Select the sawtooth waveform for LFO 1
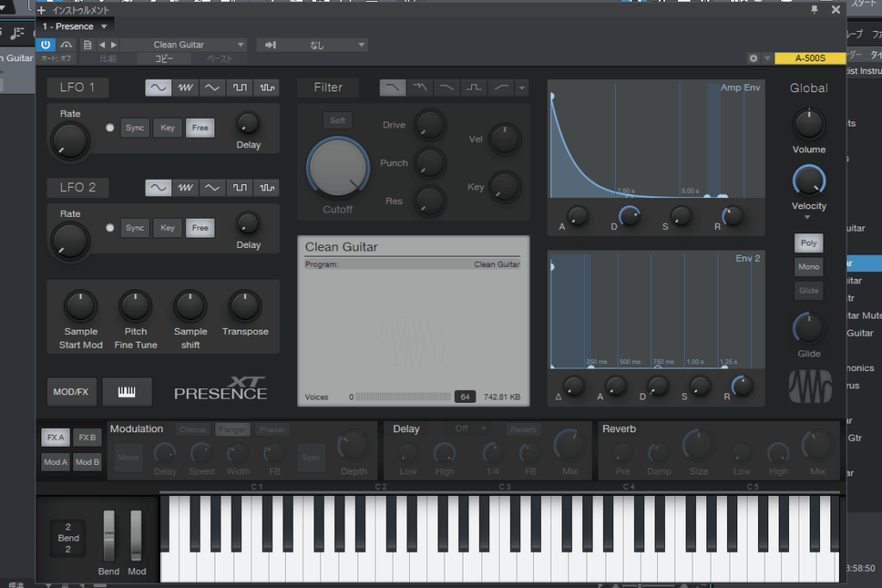Image resolution: width=882 pixels, height=588 pixels. pos(184,88)
